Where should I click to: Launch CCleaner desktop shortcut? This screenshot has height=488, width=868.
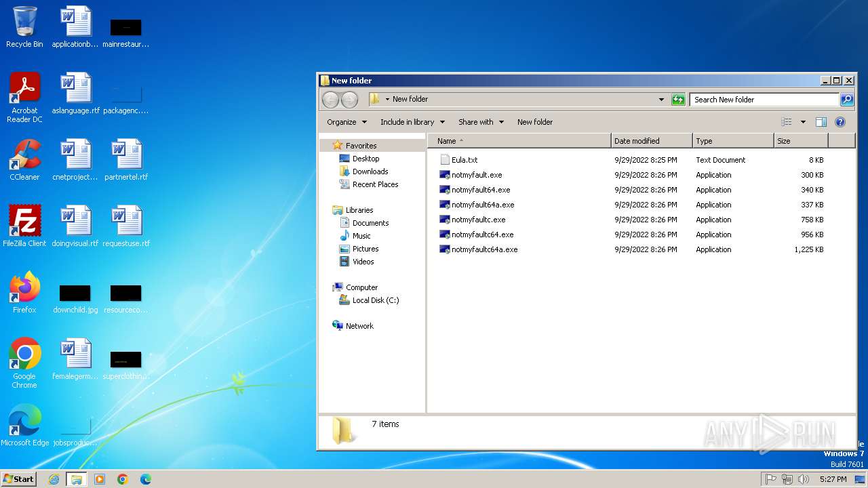click(24, 160)
